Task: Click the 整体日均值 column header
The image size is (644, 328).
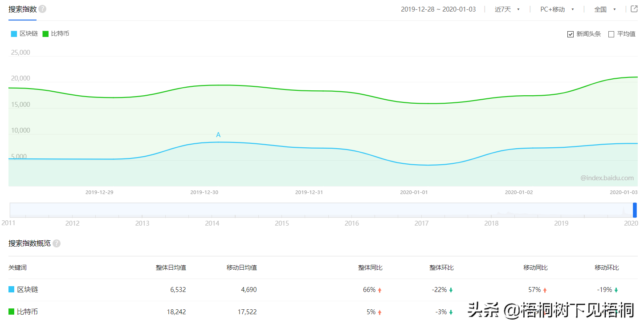Action: 171,267
